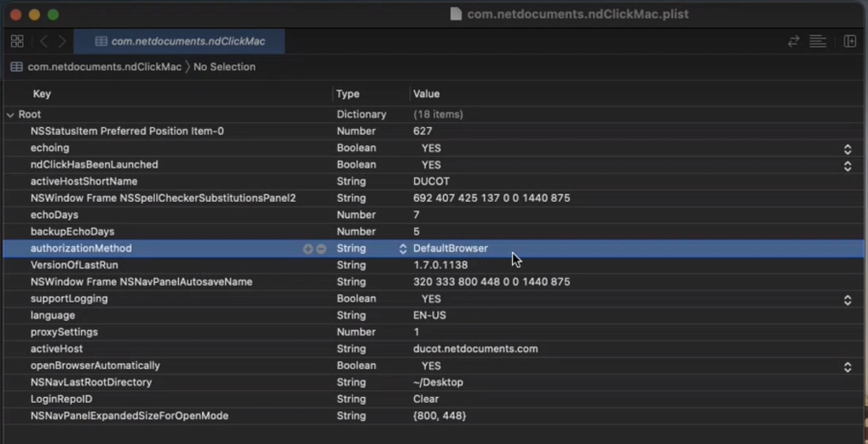Select the LoginRepoID key

point(62,400)
